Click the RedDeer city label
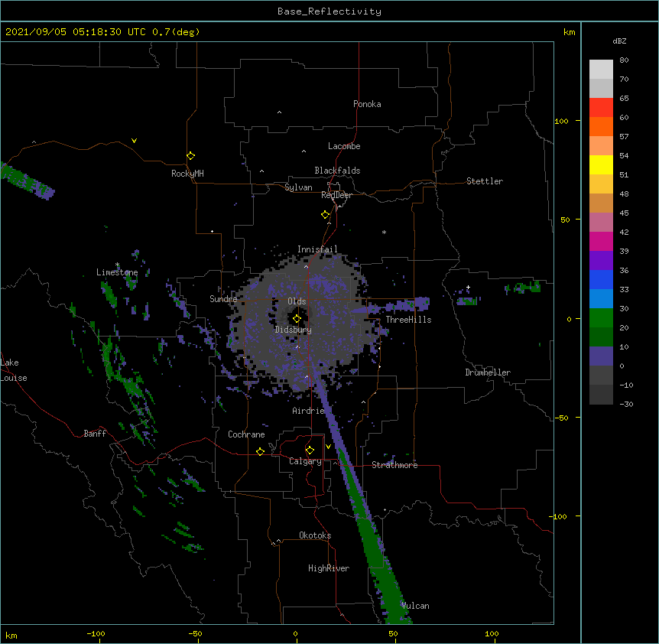 [336, 195]
